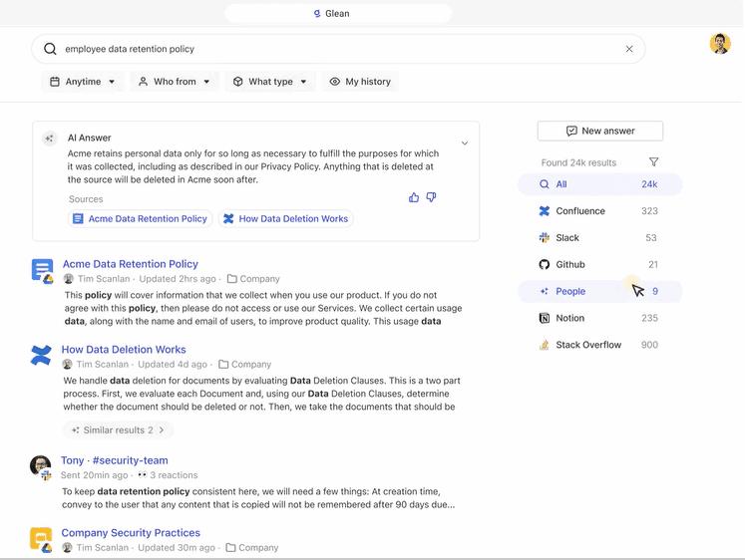This screenshot has width=745, height=560.
Task: Click the thumbs down icon on AI Answer
Action: (431, 197)
